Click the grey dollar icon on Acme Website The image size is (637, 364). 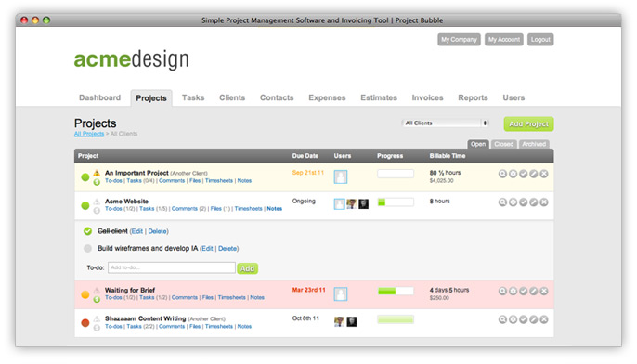(x=97, y=211)
